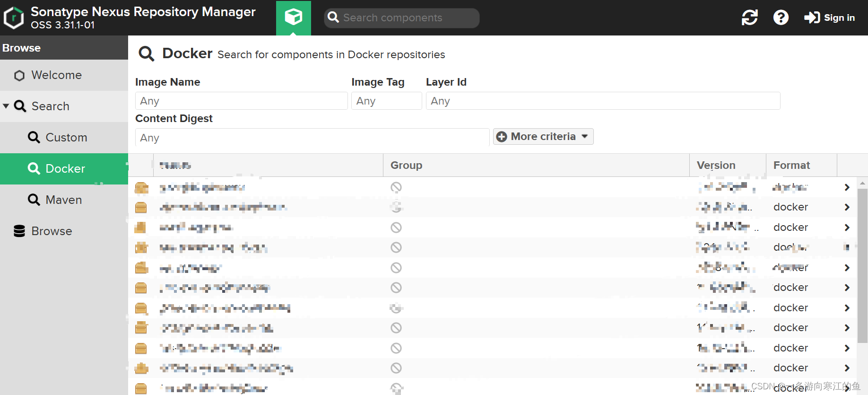Click the component icon of the ninth result row
The height and width of the screenshot is (395, 868).
click(x=141, y=348)
